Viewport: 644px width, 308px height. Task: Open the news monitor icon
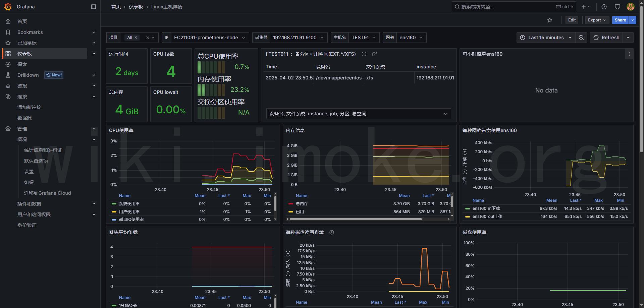coord(618,7)
